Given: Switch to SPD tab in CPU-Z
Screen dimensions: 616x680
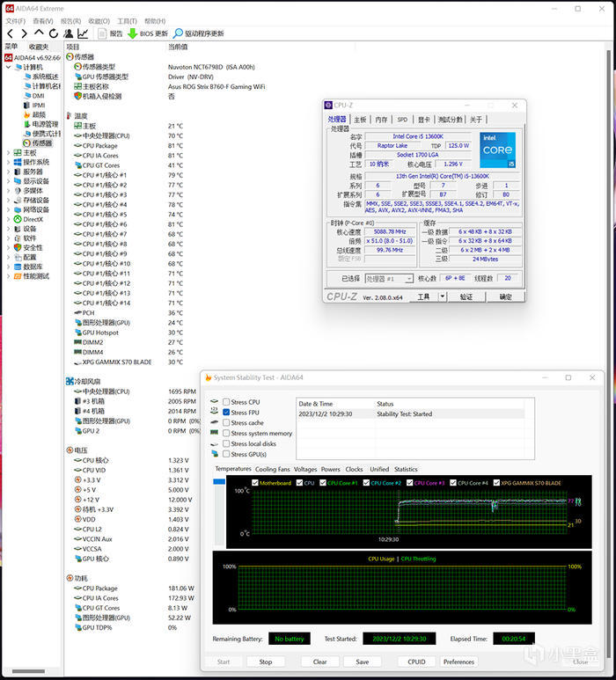Looking at the screenshot, I should [x=402, y=120].
